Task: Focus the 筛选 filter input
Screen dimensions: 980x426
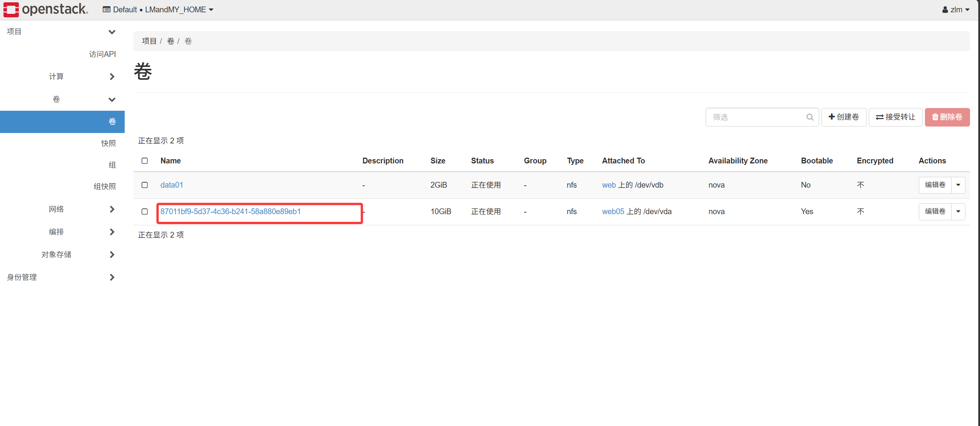Action: point(762,117)
